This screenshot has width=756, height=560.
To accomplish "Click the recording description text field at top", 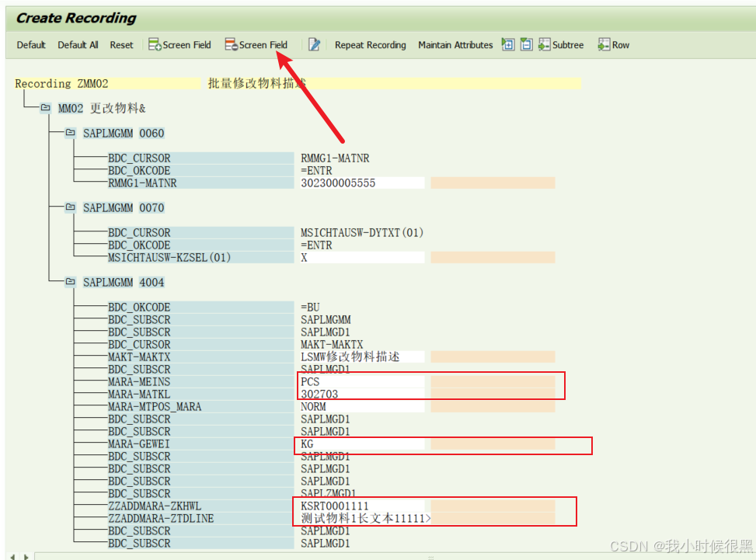I will coord(394,84).
